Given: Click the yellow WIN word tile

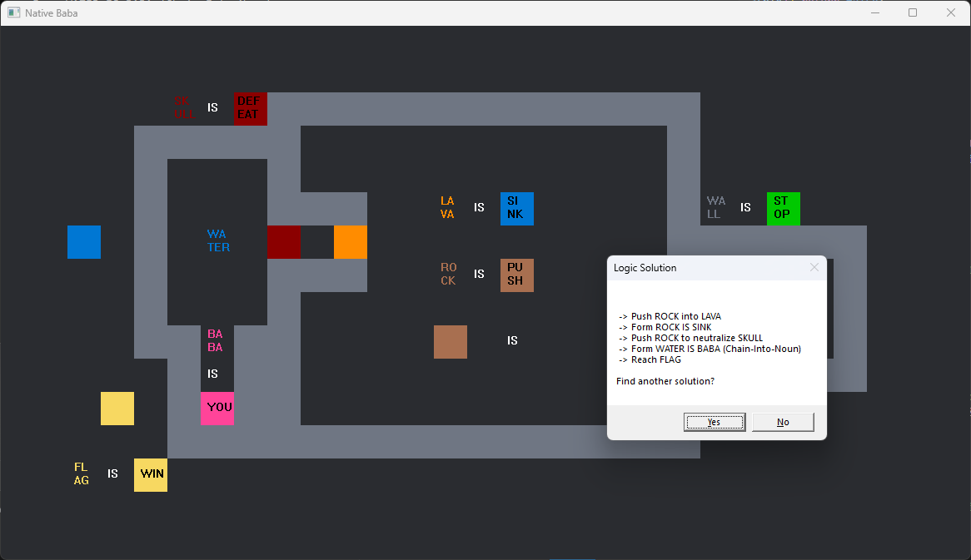Looking at the screenshot, I should pyautogui.click(x=151, y=475).
